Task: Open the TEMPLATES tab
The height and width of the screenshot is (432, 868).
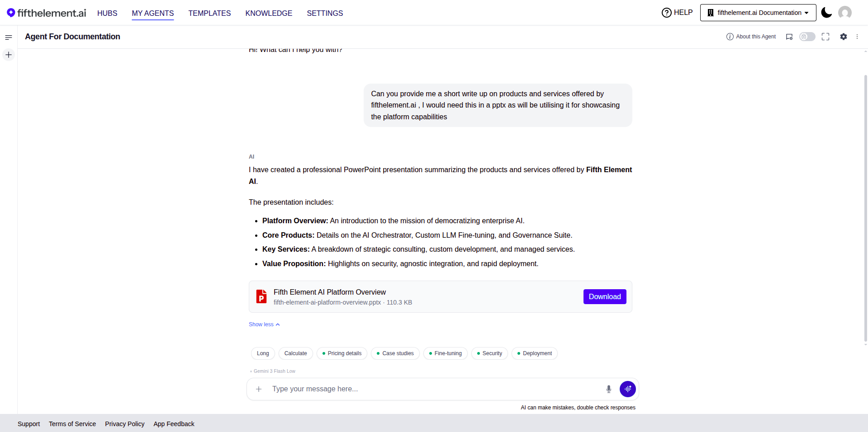Action: (x=209, y=13)
